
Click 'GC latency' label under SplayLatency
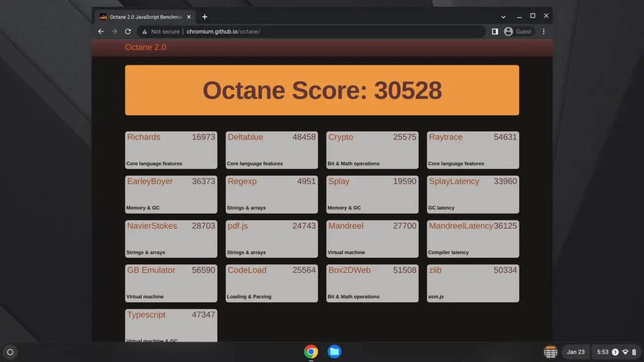pyautogui.click(x=441, y=208)
